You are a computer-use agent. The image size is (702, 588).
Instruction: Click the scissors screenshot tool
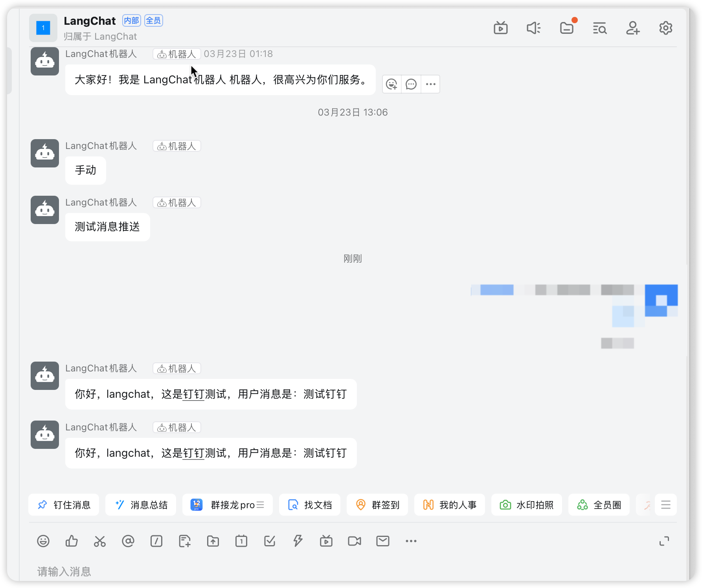pos(100,541)
